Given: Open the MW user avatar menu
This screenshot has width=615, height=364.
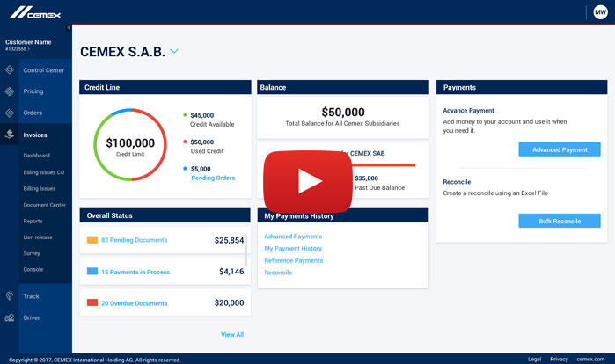Looking at the screenshot, I should pyautogui.click(x=600, y=12).
